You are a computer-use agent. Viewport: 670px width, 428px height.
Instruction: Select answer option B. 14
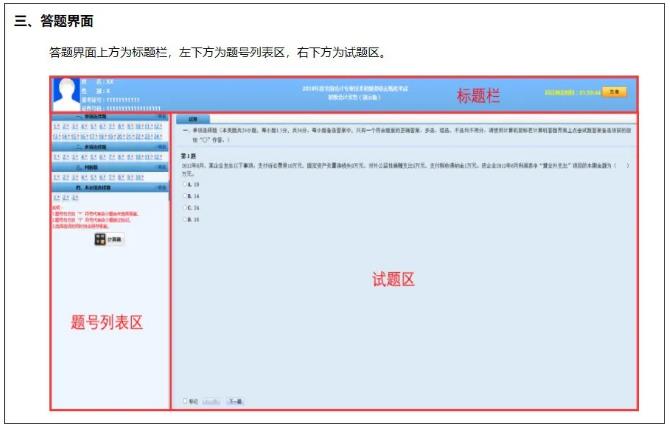click(x=184, y=196)
